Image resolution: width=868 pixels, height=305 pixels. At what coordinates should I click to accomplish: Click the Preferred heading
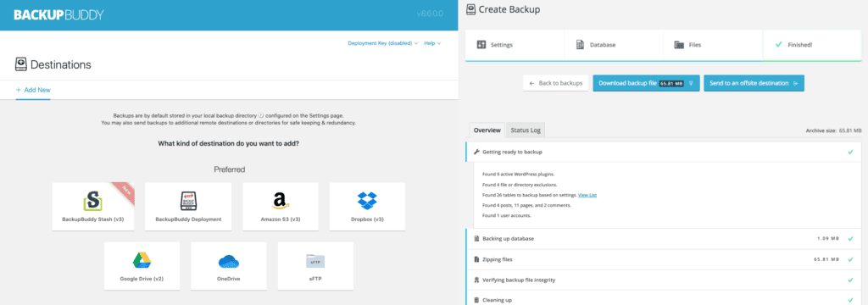tap(229, 169)
